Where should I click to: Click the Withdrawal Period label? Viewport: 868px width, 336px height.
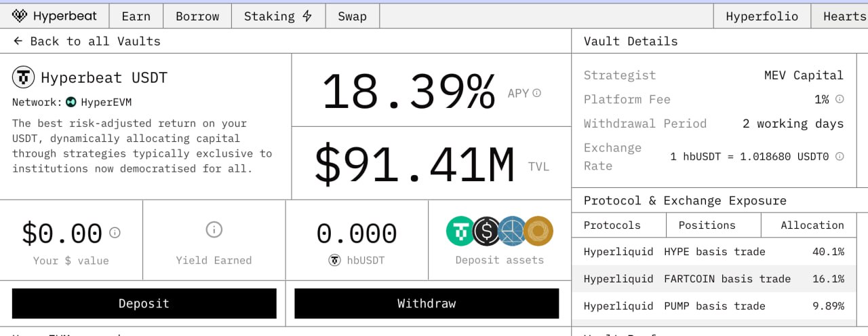pyautogui.click(x=645, y=124)
